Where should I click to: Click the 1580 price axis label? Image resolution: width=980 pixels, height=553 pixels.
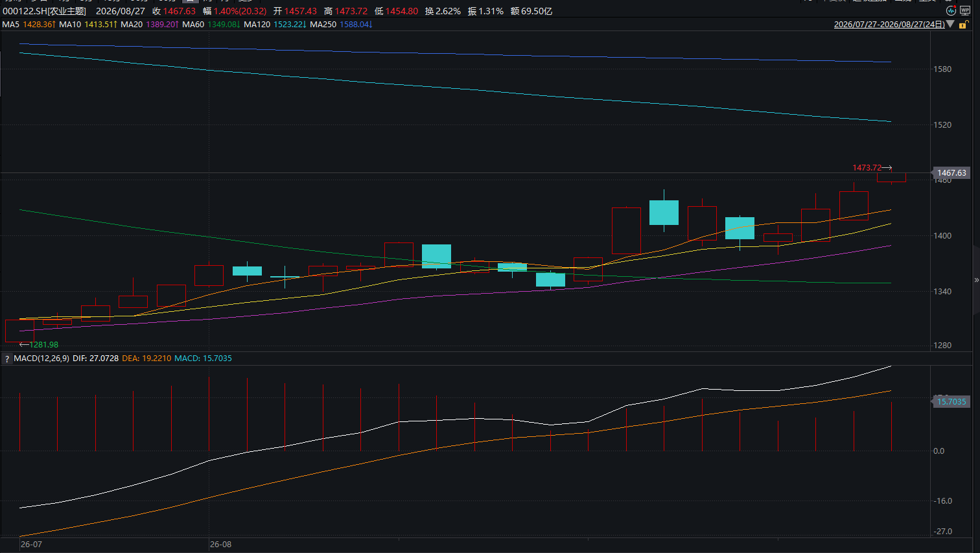pyautogui.click(x=942, y=69)
